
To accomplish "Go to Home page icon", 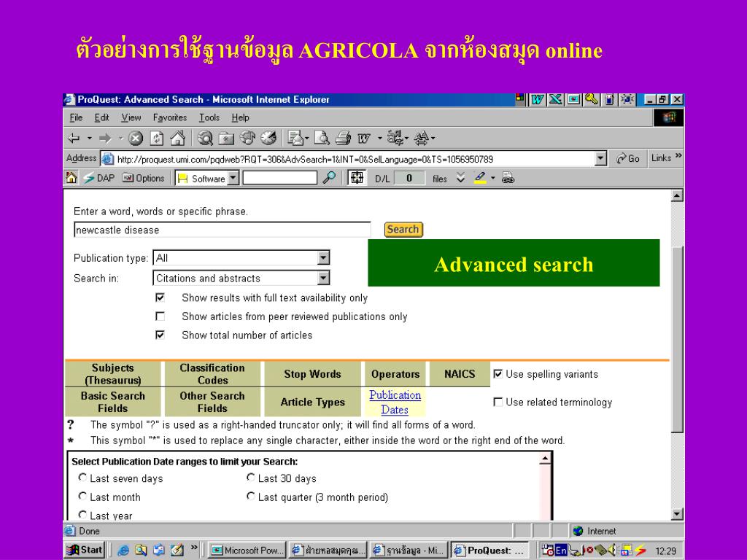I will tap(178, 138).
